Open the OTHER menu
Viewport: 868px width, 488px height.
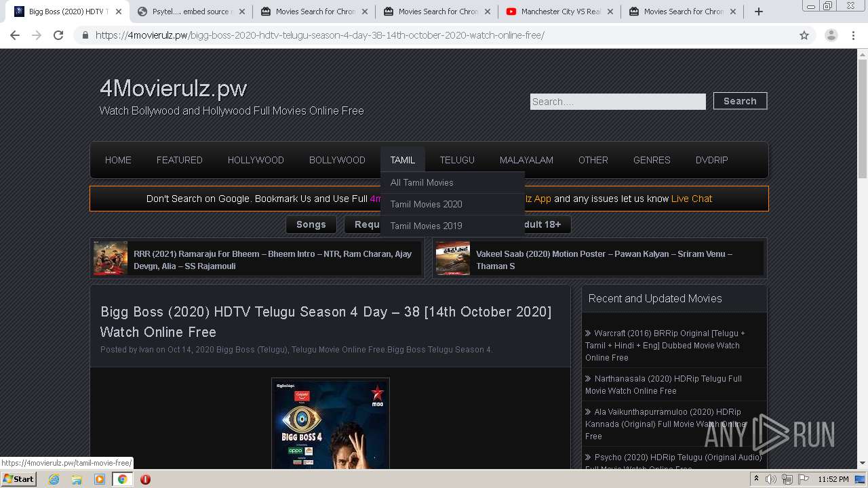593,160
